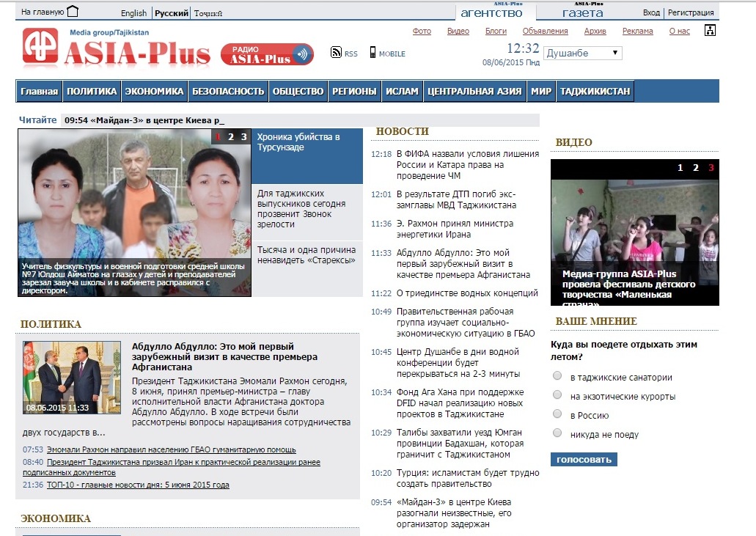Play Radio ASIA-Plus speaker button
Viewport: 756px width, 536px height.
point(301,55)
